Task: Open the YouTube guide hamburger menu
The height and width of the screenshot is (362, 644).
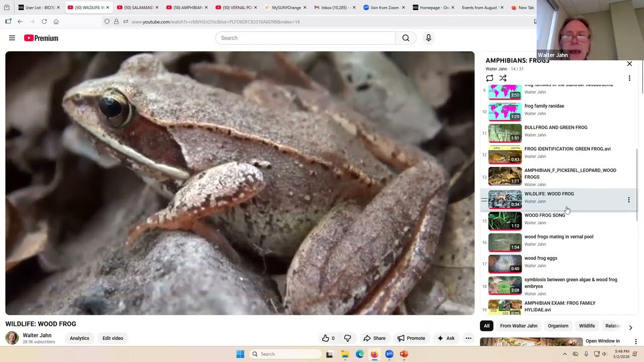Action: pos(12,38)
